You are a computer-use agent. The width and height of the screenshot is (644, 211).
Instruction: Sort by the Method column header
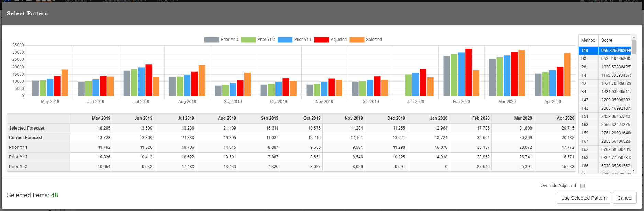point(588,40)
